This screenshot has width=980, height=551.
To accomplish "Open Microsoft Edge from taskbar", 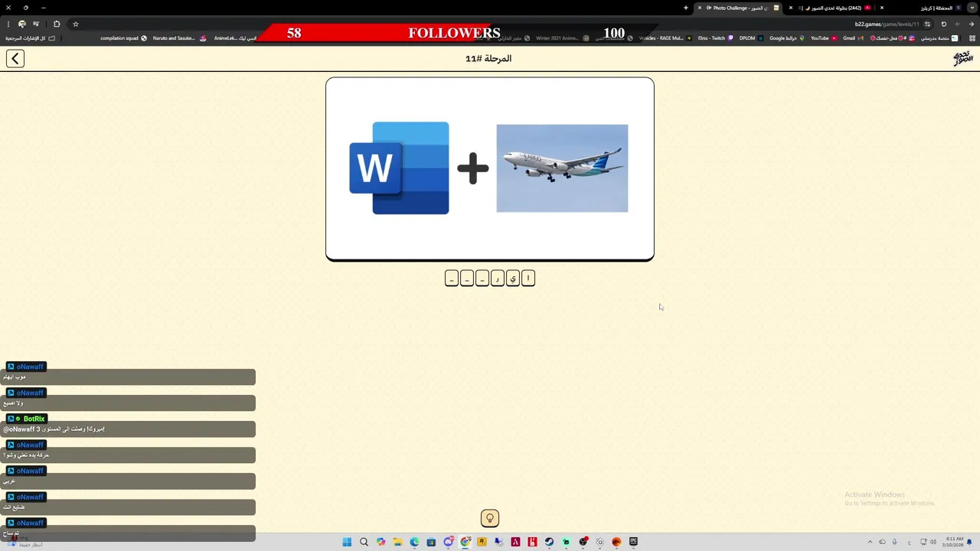I will (414, 542).
